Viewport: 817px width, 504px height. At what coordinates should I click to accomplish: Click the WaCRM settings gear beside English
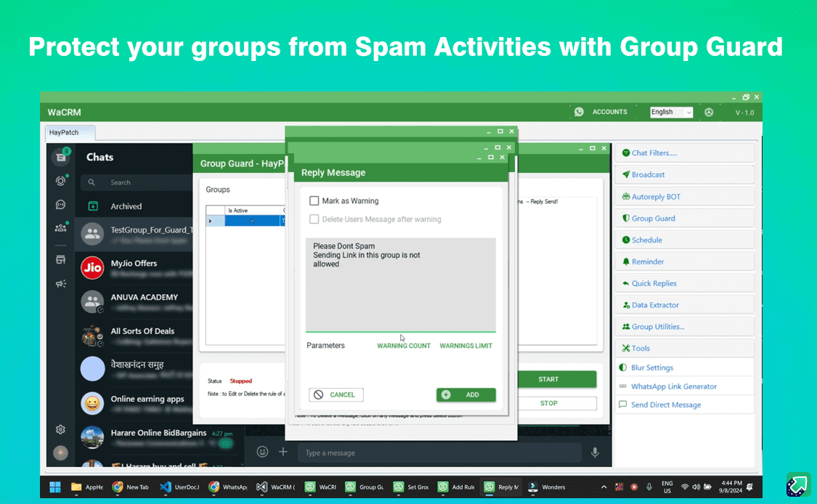(708, 112)
